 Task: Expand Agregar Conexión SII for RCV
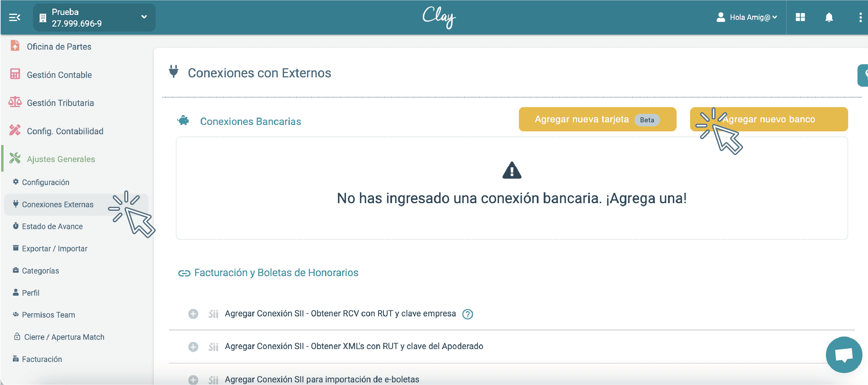[x=193, y=314]
